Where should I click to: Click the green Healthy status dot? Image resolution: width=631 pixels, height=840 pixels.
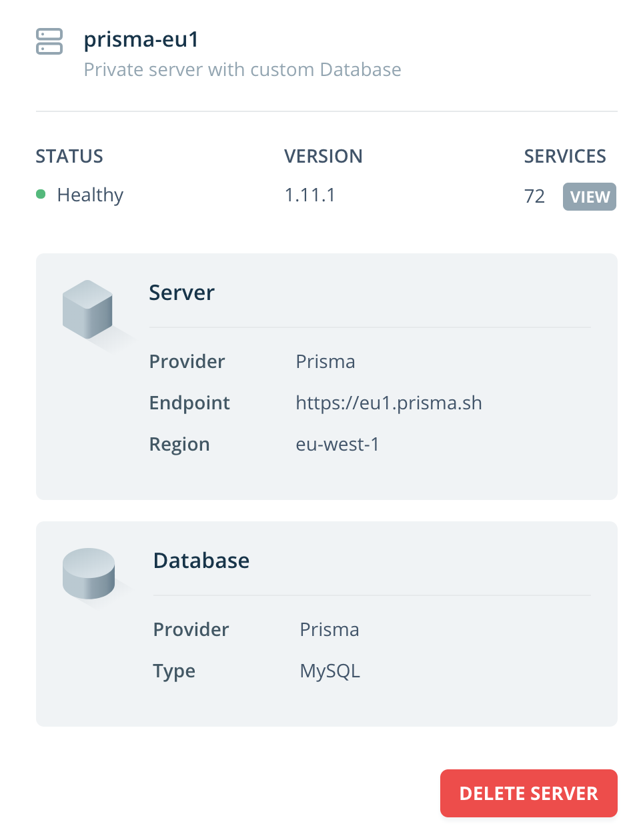[x=41, y=195]
